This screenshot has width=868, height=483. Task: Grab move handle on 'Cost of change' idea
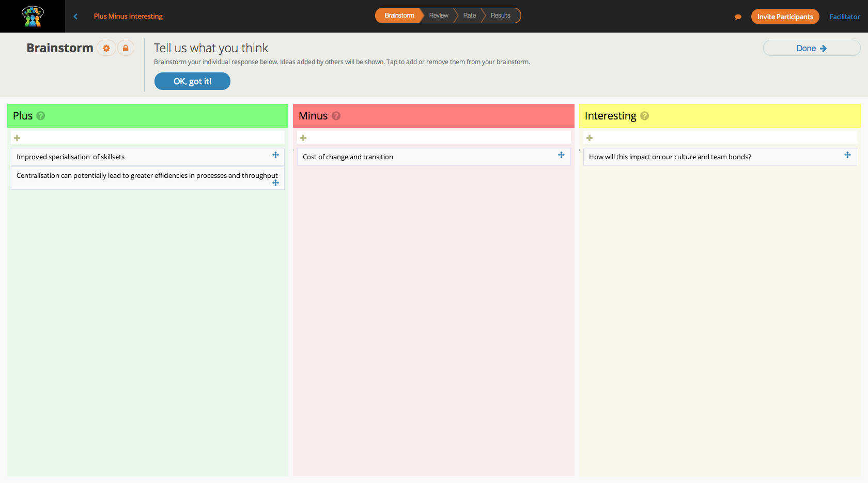pyautogui.click(x=561, y=155)
